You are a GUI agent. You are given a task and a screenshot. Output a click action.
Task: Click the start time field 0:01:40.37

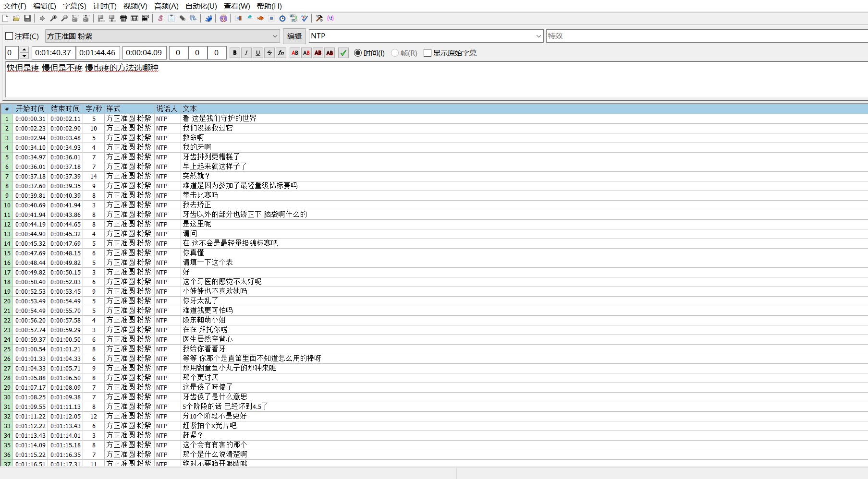tap(53, 53)
